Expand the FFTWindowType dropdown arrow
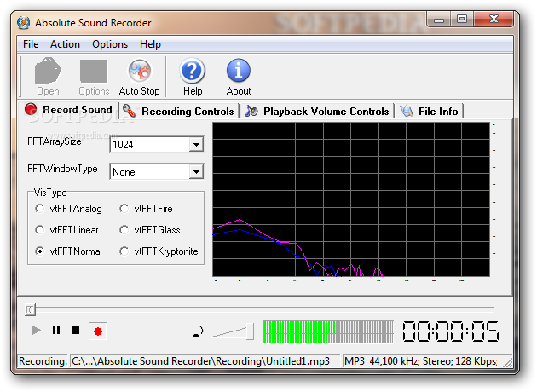 point(196,172)
